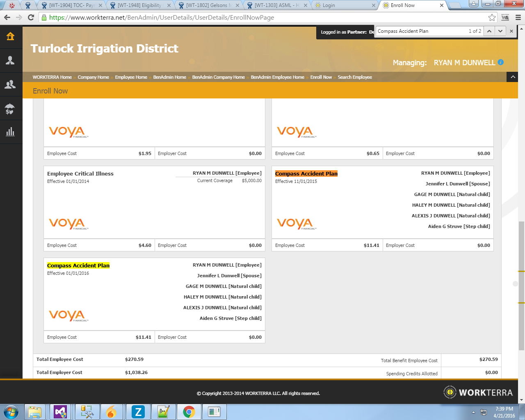Collapse the header using the chevron toggle

click(513, 77)
